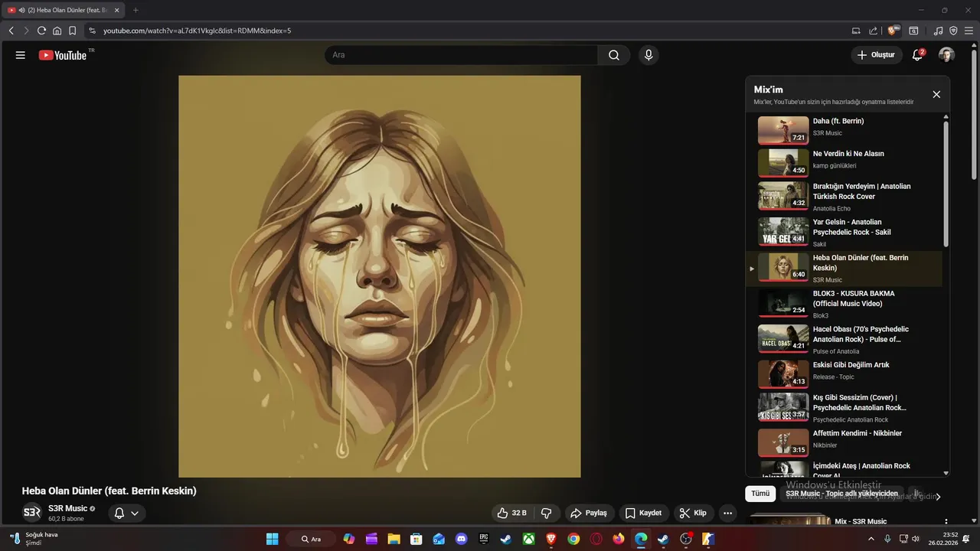
Task: Click the playlist scrollbar down arrow
Action: [946, 474]
